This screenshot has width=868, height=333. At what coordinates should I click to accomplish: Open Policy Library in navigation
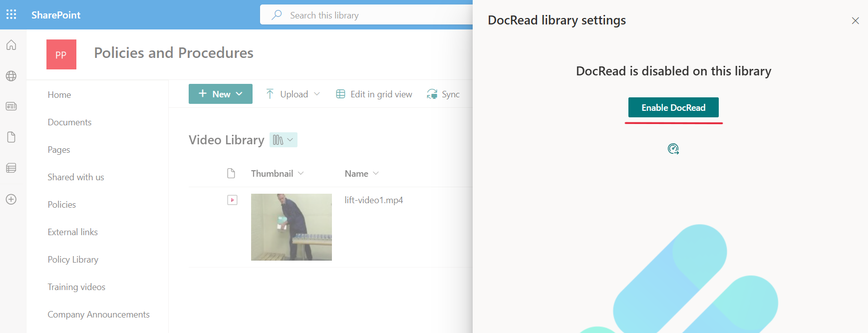73,260
